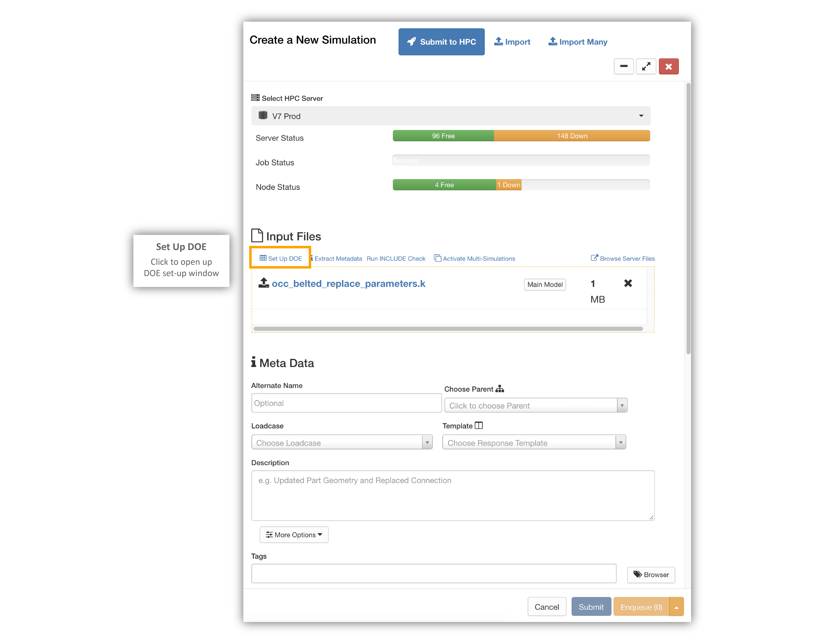
Task: Minimize the Create a New Simulation dialog
Action: tap(624, 66)
